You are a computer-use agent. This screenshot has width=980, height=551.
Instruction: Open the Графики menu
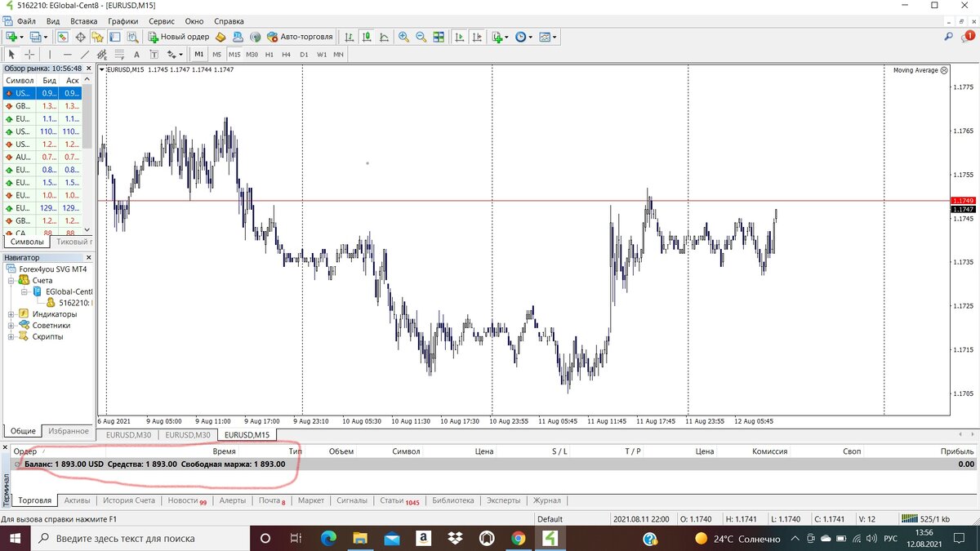(122, 20)
